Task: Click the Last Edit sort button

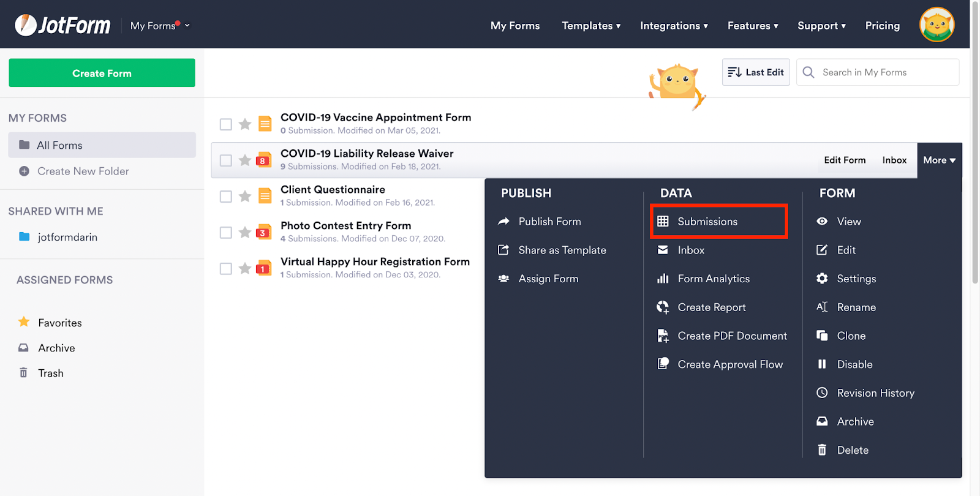Action: point(756,72)
